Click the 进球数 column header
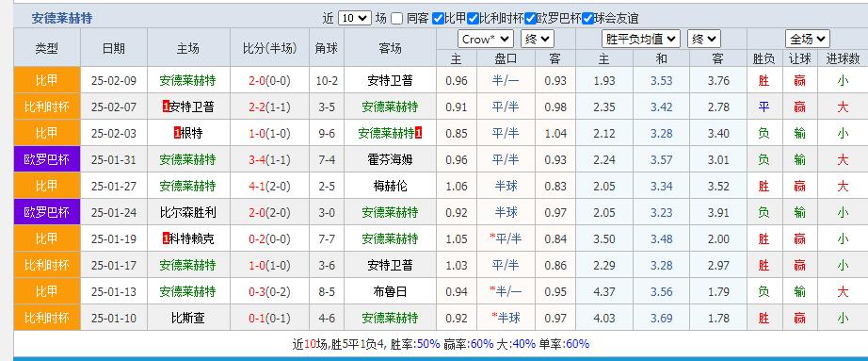Image resolution: width=868 pixels, height=361 pixels. point(843,58)
